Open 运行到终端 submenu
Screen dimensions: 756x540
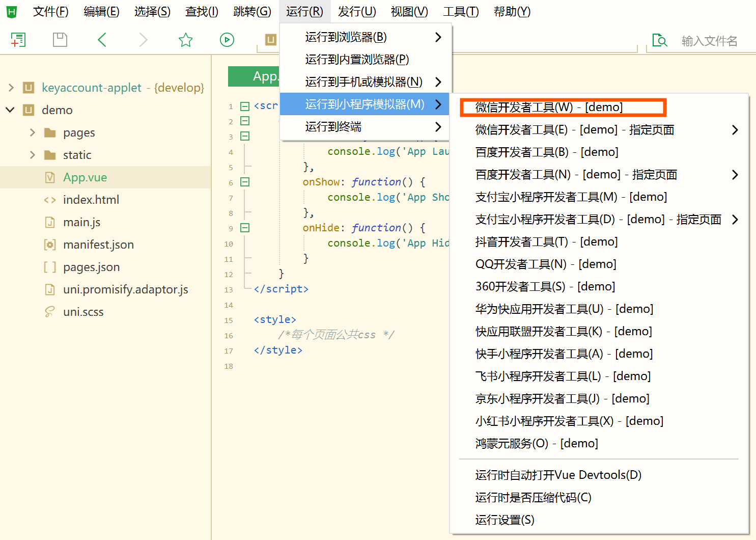(365, 127)
